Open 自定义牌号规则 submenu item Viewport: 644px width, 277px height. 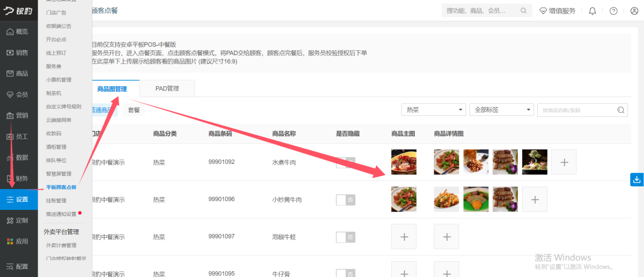click(x=64, y=107)
